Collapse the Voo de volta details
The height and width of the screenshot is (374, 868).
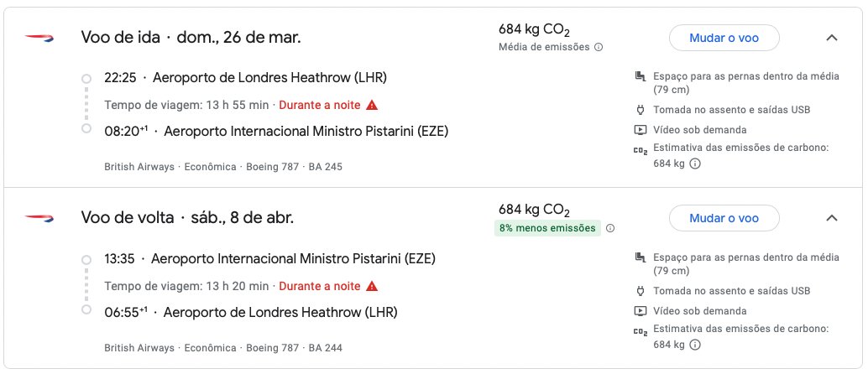tap(831, 218)
